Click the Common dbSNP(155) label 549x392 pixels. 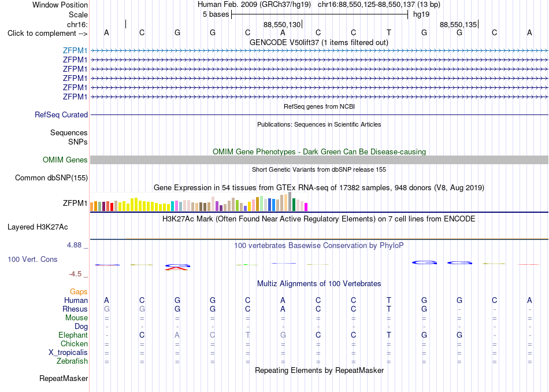pos(51,178)
